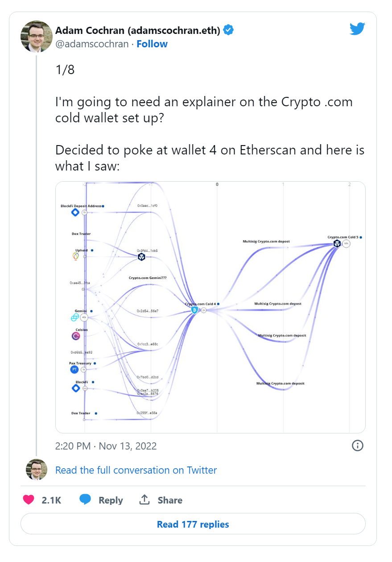Image resolution: width=392 pixels, height=562 pixels.
Task: Click the Twitter bird logo
Action: tap(358, 29)
